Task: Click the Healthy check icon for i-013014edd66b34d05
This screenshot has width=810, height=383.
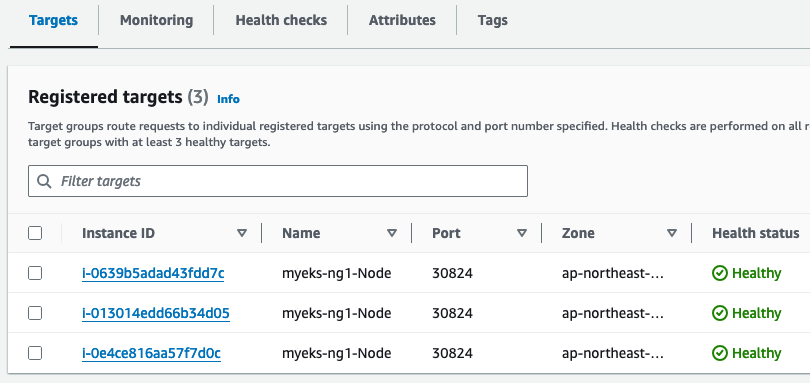Action: [720, 313]
